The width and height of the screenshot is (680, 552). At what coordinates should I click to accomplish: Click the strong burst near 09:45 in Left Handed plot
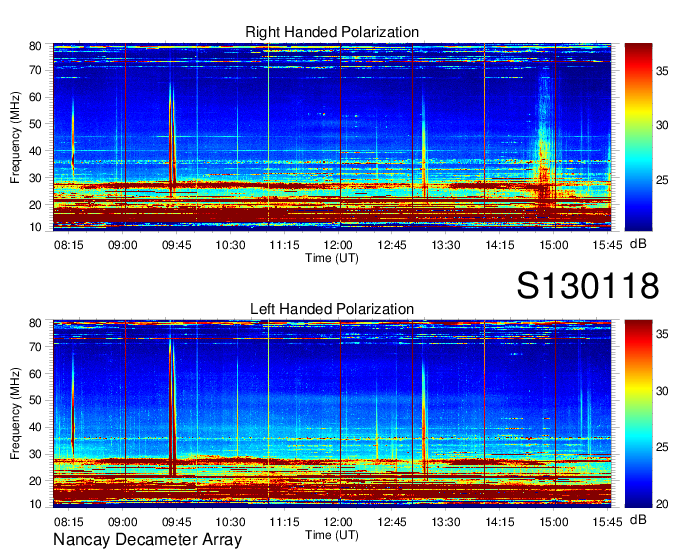173,408
